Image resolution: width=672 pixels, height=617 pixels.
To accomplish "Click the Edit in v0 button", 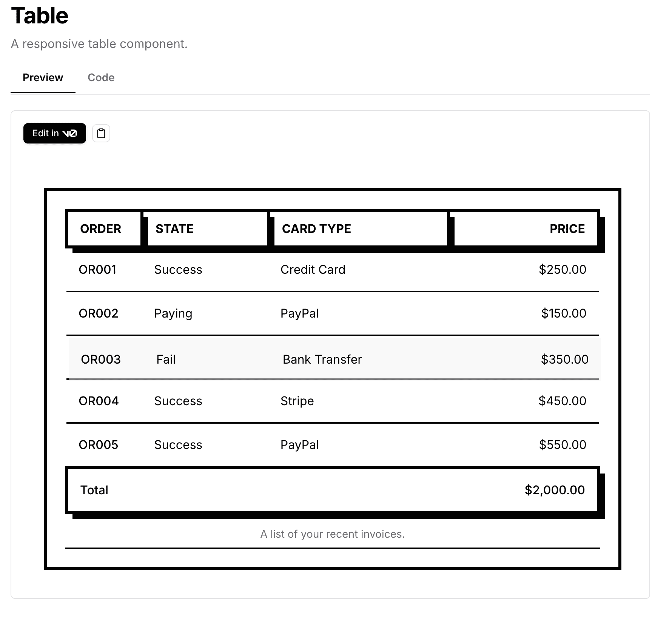I will (55, 133).
